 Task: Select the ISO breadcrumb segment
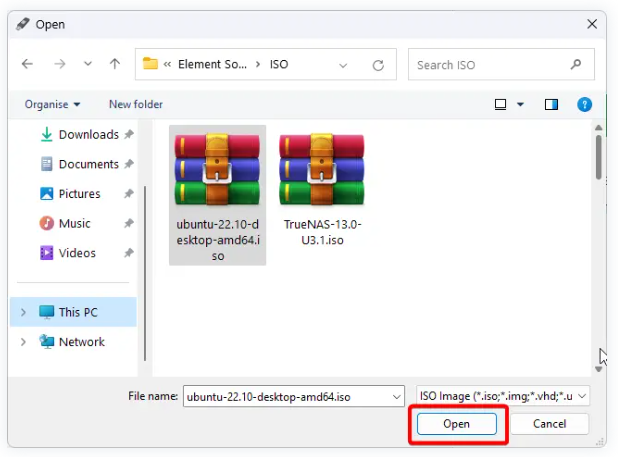[x=279, y=64]
